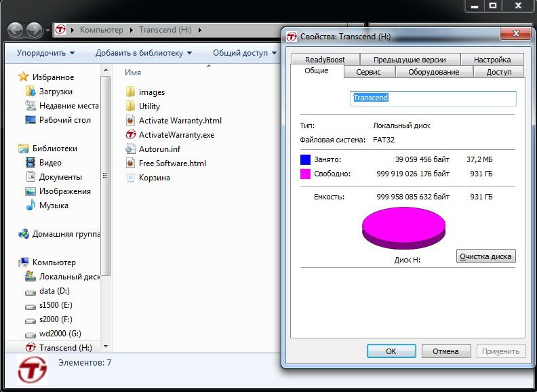
Task: Click the Изображения library icon
Action: [x=30, y=191]
